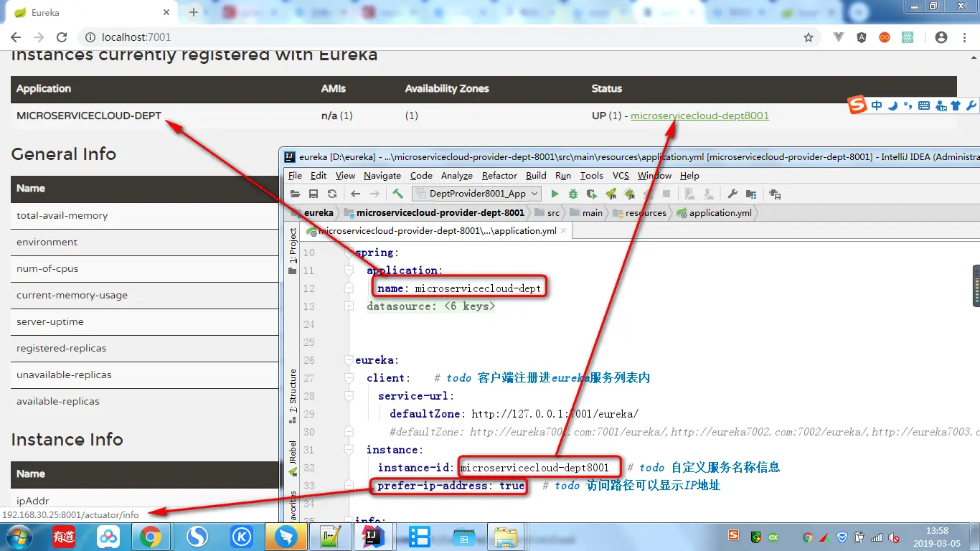The image size is (980, 551).
Task: Reload the Eureka page in Chrome
Action: point(62,37)
